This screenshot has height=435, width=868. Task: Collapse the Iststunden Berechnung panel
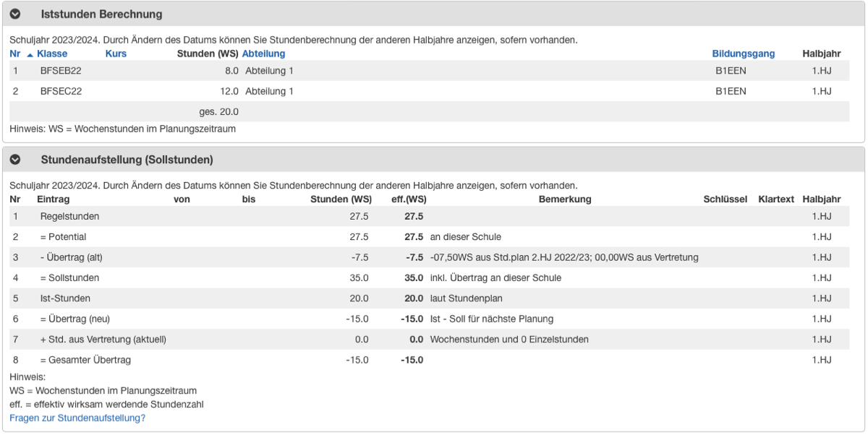[x=15, y=14]
